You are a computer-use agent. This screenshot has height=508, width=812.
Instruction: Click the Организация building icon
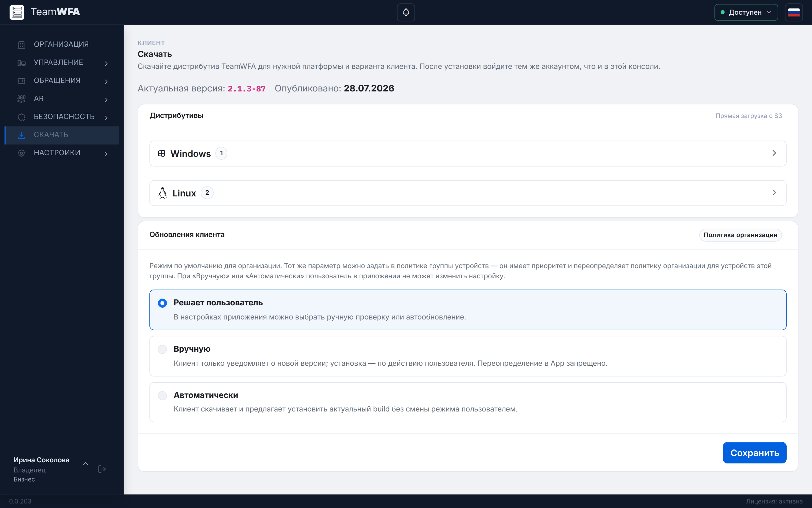click(x=21, y=45)
